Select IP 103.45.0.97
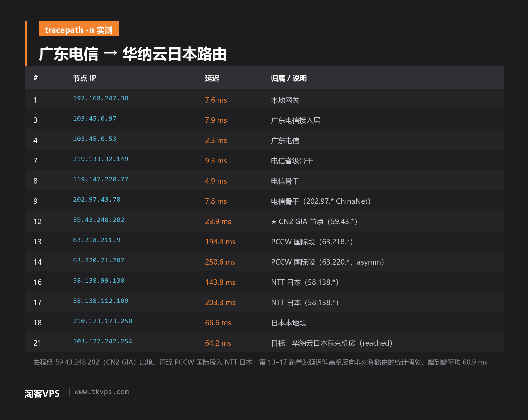The image size is (528, 420). click(95, 119)
